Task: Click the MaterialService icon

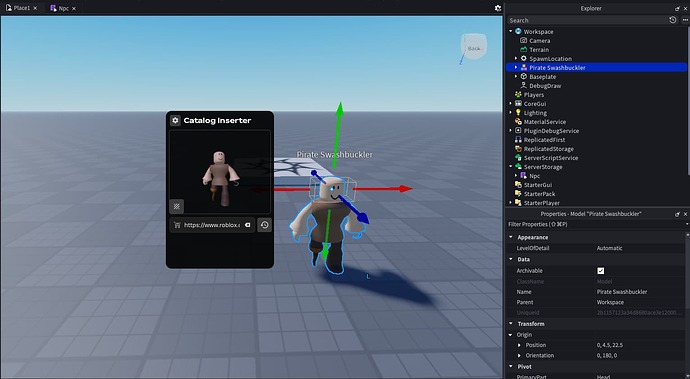Action: click(518, 122)
